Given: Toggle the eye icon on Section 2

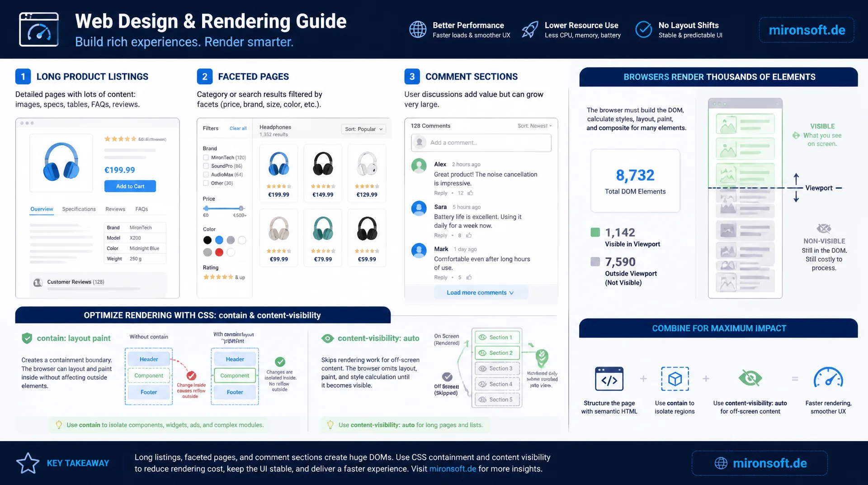Looking at the screenshot, I should (482, 353).
